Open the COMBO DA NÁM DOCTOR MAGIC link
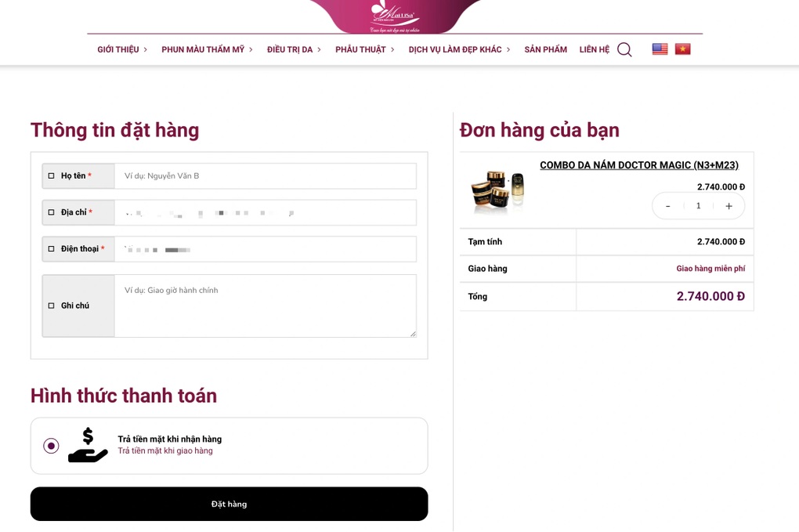Image resolution: width=799 pixels, height=532 pixels. [640, 165]
